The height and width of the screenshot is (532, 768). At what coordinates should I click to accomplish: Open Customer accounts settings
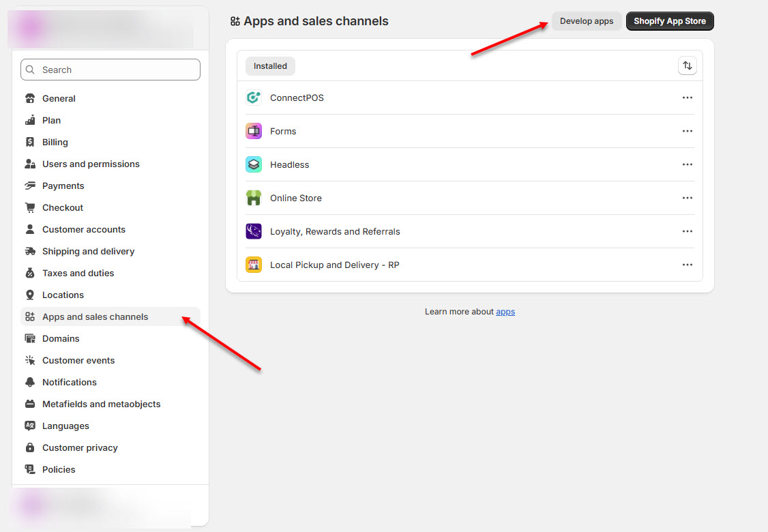point(110,229)
